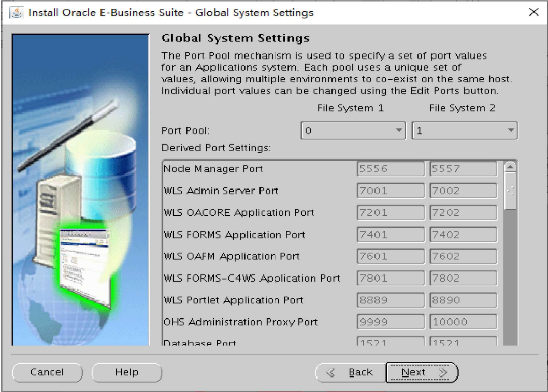548x392 pixels.
Task: Click WLS OAFM Application Port field 7601
Action: 391,256
